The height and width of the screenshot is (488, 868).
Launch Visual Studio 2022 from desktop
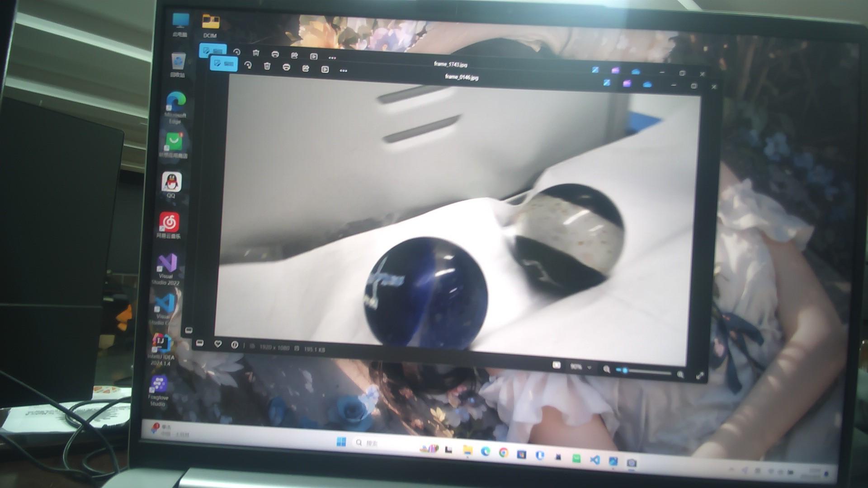tap(166, 269)
